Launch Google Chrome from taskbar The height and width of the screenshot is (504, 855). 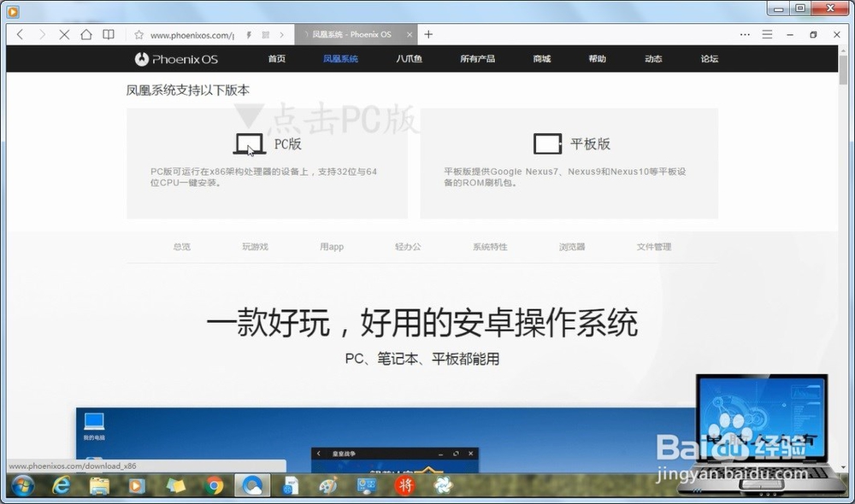pos(215,485)
